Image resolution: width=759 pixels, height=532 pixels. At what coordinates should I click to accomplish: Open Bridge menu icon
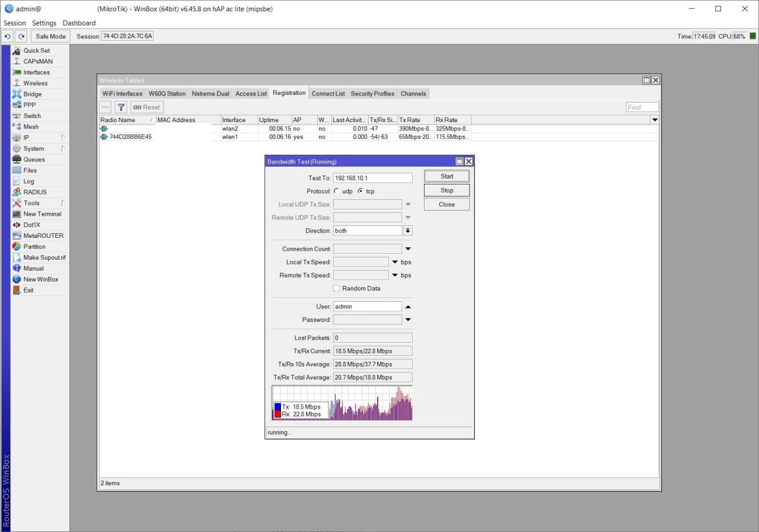17,94
